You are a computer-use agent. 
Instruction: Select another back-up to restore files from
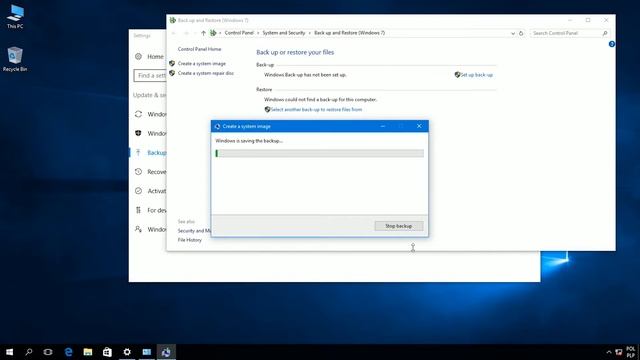[x=316, y=109]
